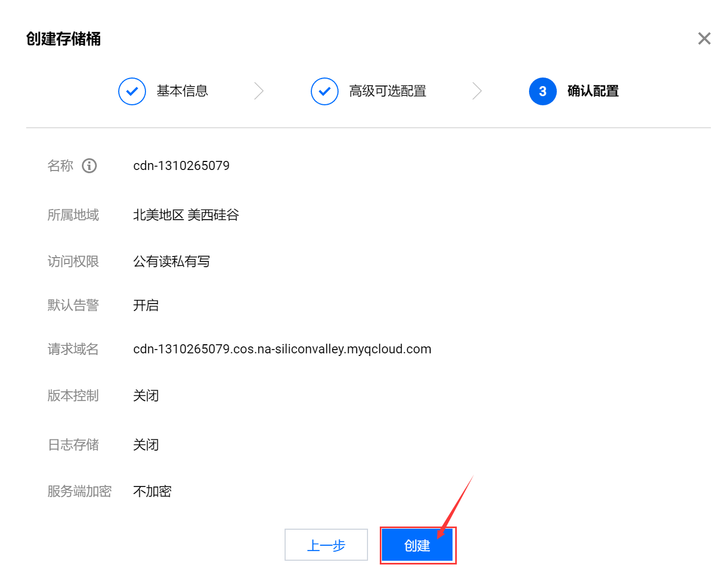Click the 基本信息 step checkmark icon
This screenshot has height=588, width=728.
point(132,91)
